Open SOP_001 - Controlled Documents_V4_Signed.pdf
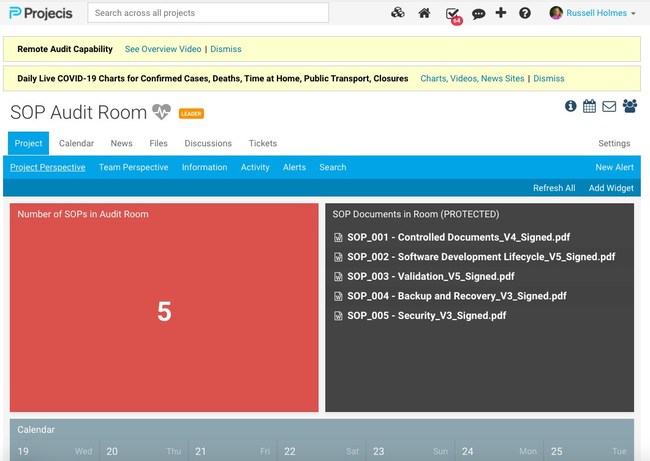 click(458, 238)
